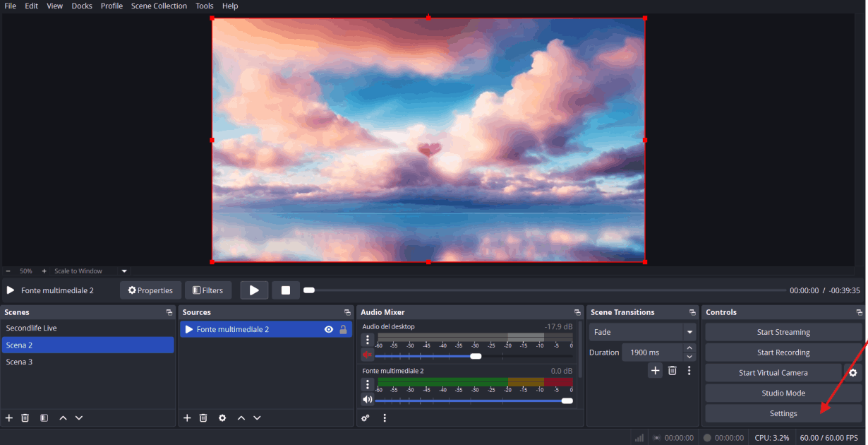The height and width of the screenshot is (445, 868).
Task: Float the Scenes dock using its undock icon
Action: [169, 312]
